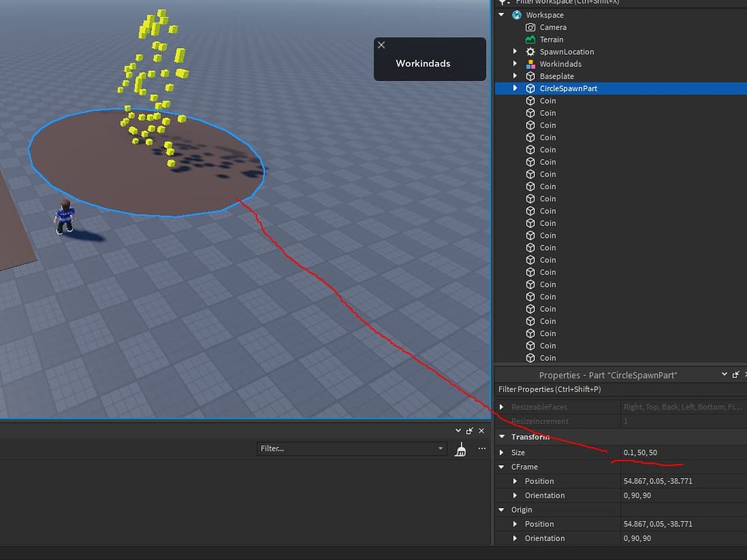This screenshot has width=747, height=560.
Task: Close the Workindads tooltip popup
Action: [382, 44]
